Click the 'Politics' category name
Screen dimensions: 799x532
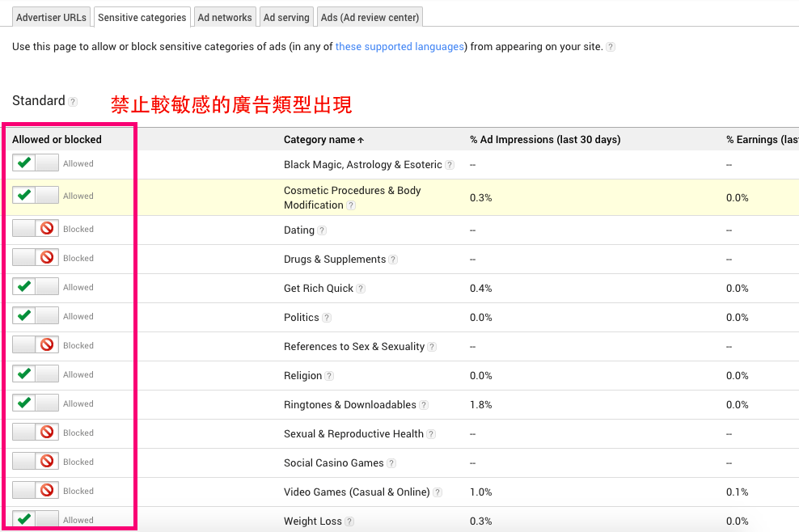pyautogui.click(x=301, y=318)
